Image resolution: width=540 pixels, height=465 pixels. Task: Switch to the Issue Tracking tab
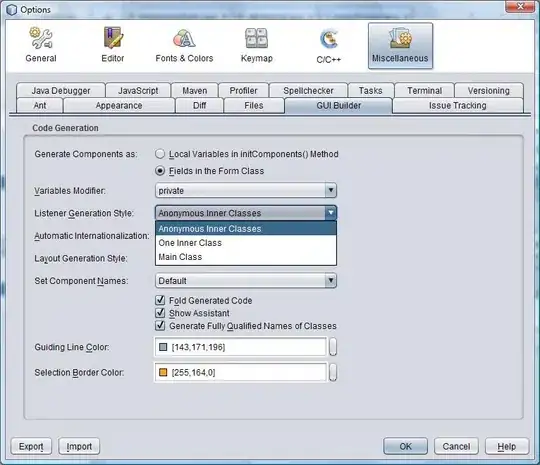(458, 105)
